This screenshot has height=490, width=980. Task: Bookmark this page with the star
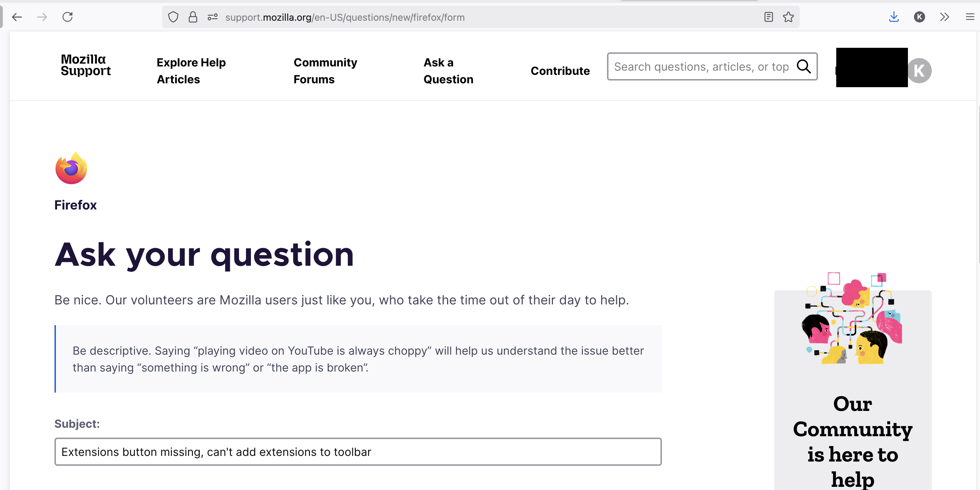pyautogui.click(x=788, y=17)
